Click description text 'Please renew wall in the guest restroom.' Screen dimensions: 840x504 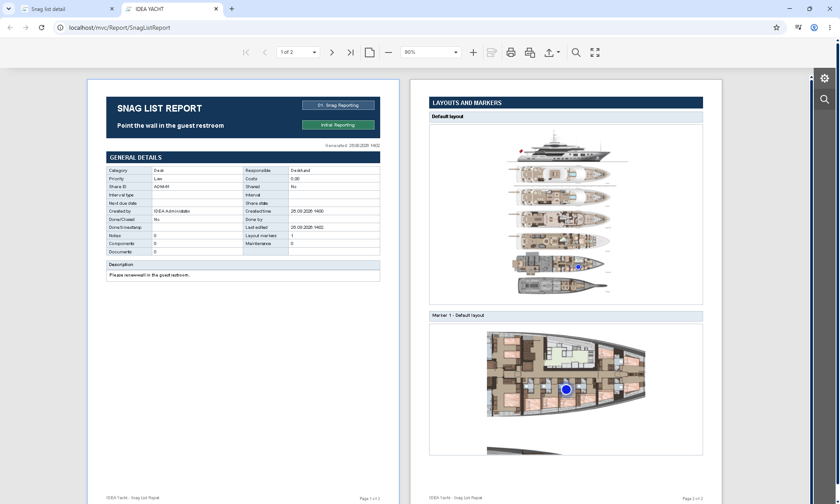pyautogui.click(x=149, y=275)
